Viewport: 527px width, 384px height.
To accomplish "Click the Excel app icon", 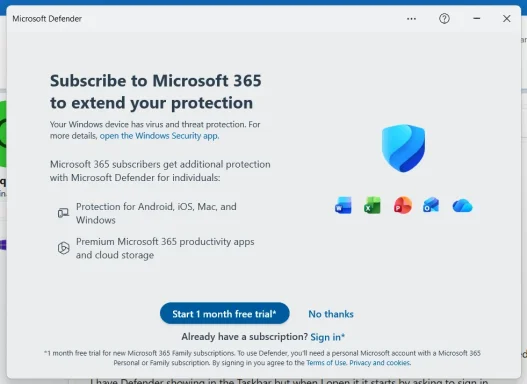I will click(372, 205).
